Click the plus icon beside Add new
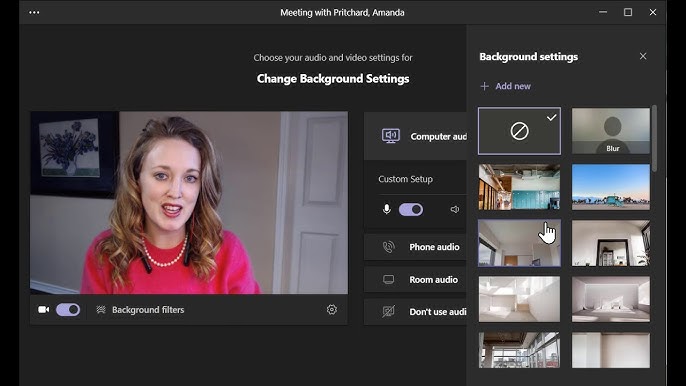Screen dimensions: 686x386 (x=484, y=86)
